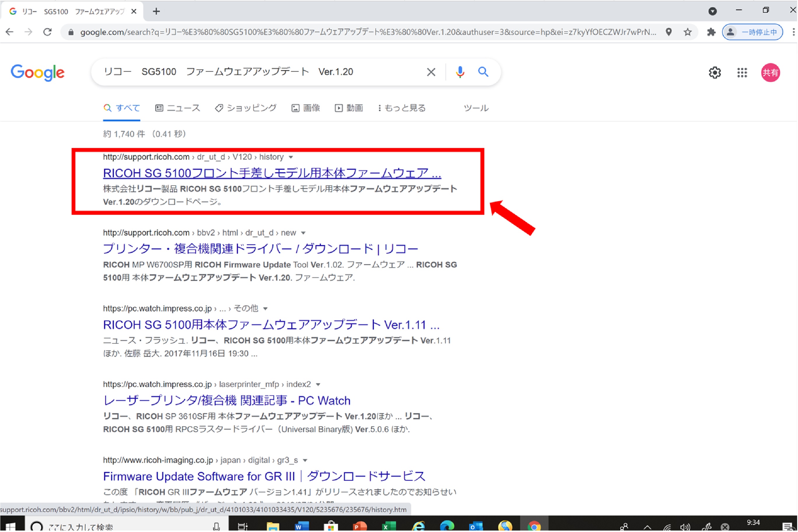Open a new tab with the plus button
The image size is (798, 532).
pos(156,12)
